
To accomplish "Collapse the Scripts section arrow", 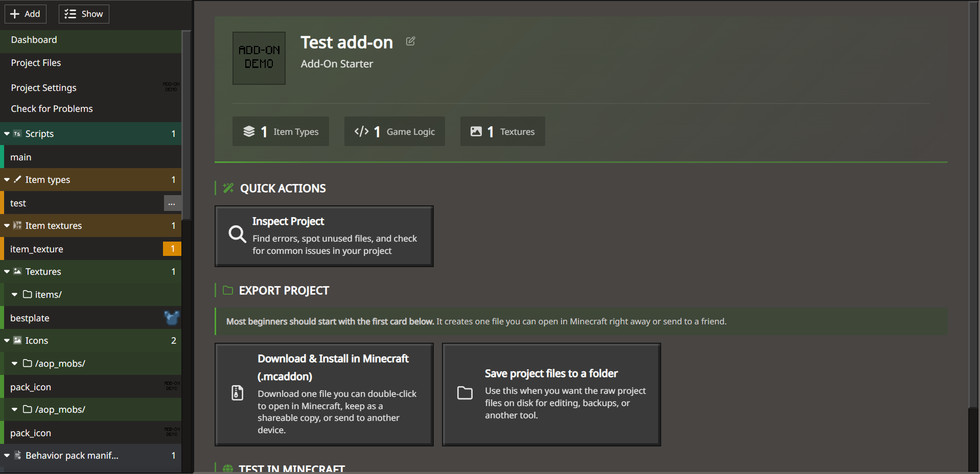I will click(x=7, y=134).
